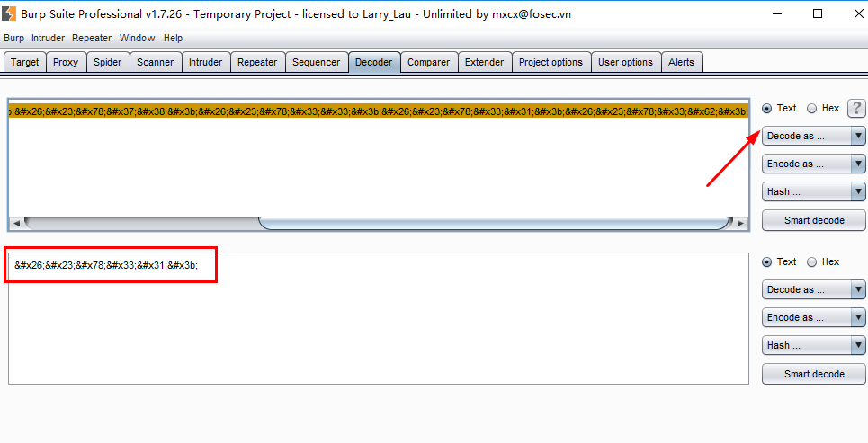Maximize the Burp Suite window
Image resolution: width=868 pixels, height=443 pixels.
tap(817, 13)
